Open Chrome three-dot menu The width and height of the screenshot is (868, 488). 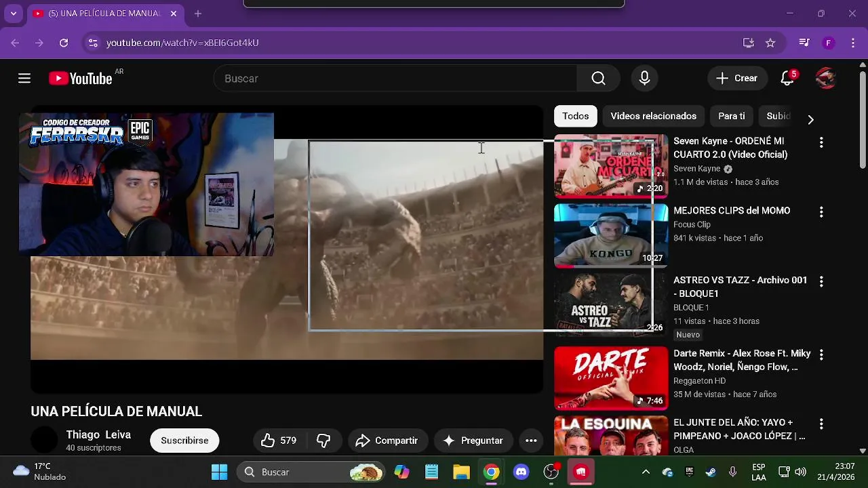[x=853, y=43]
